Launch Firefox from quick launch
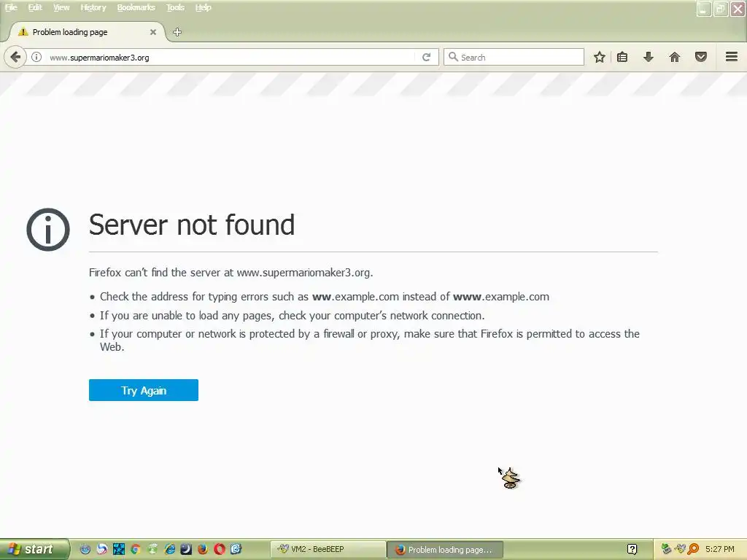The width and height of the screenshot is (747, 560). pos(203,549)
